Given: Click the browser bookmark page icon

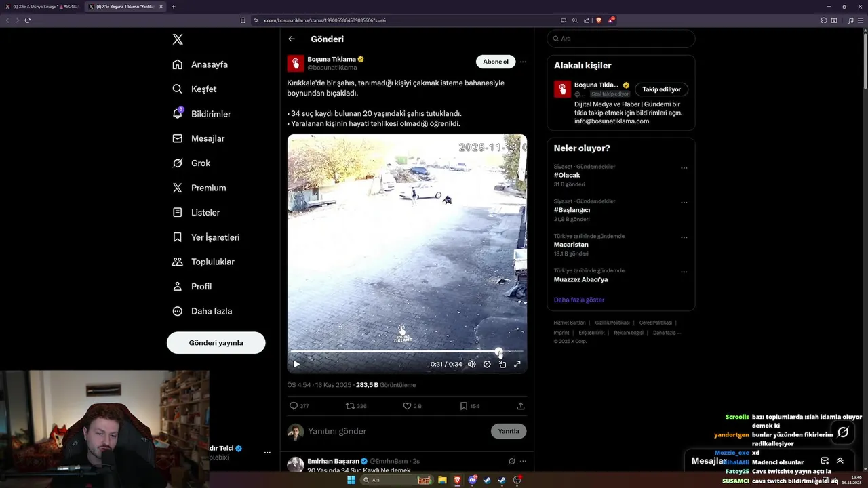Looking at the screenshot, I should point(243,20).
